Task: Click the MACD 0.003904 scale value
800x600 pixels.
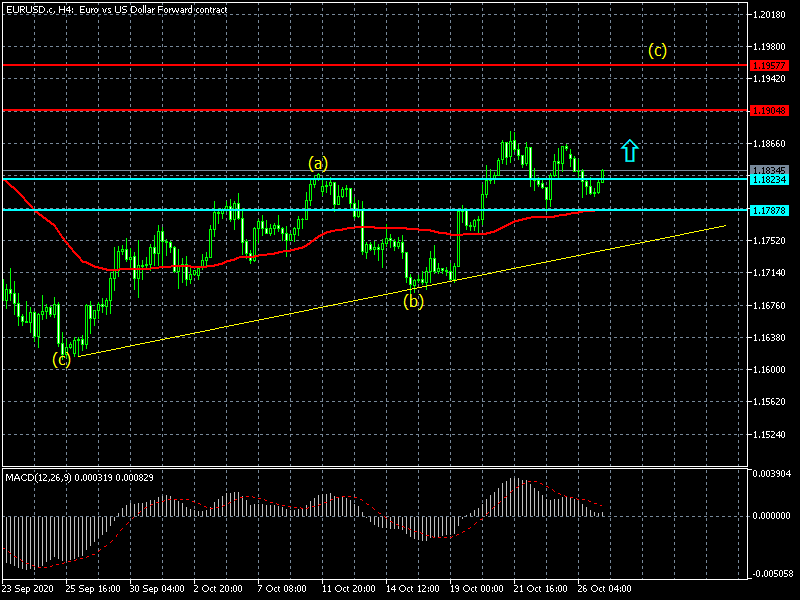Action: point(772,473)
